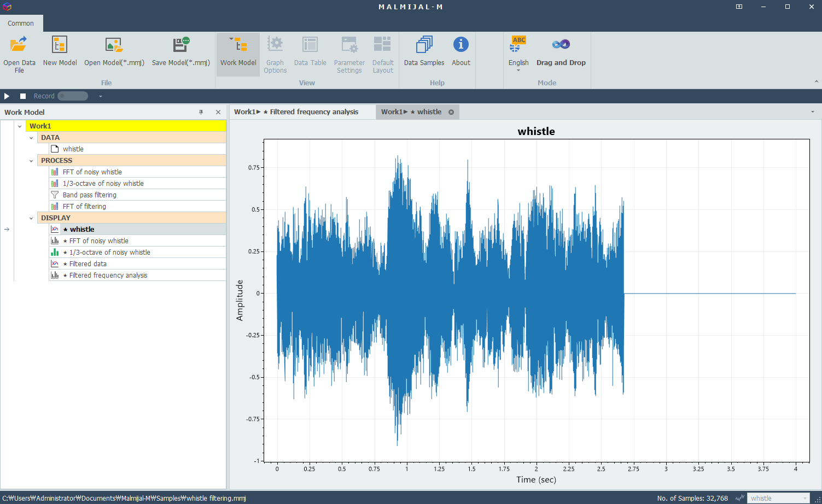822x504 pixels.
Task: Click Filtered data line chart icon
Action: [55, 263]
